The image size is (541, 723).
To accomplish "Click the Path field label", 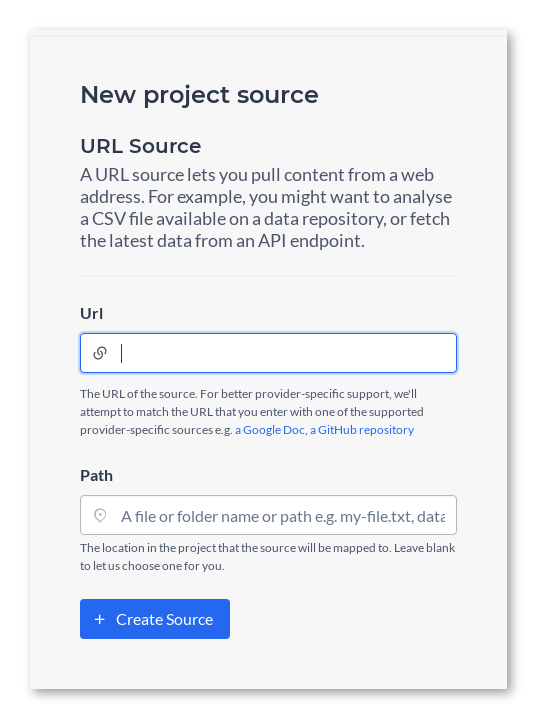I will [x=96, y=475].
